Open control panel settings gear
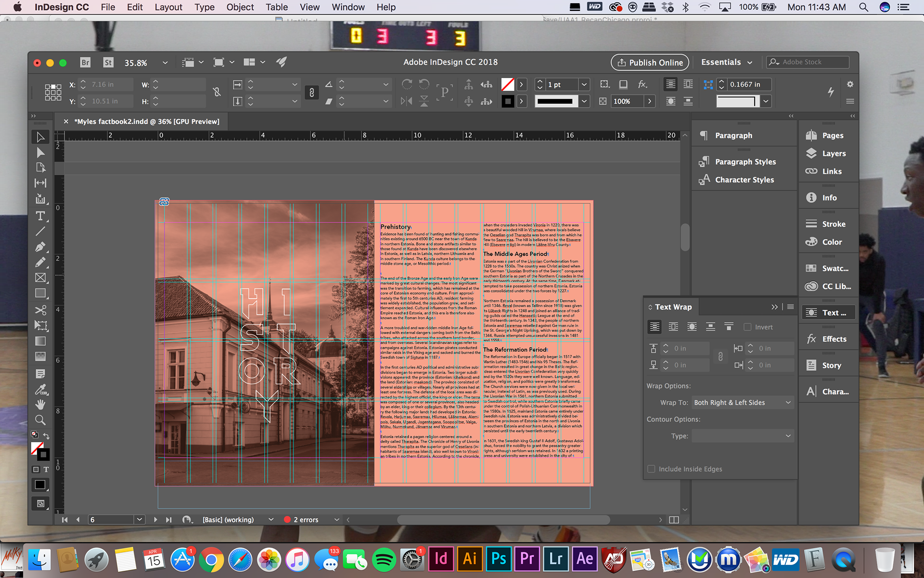The height and width of the screenshot is (578, 924). click(x=850, y=84)
